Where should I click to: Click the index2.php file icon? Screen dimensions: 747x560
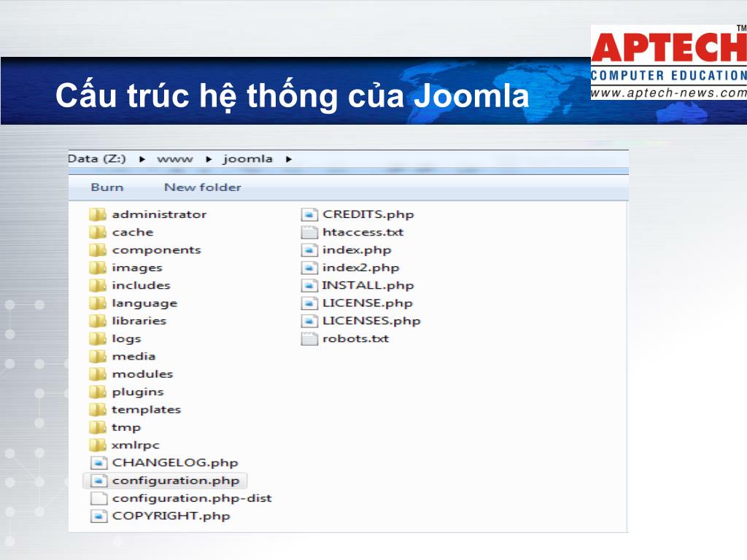point(309,268)
